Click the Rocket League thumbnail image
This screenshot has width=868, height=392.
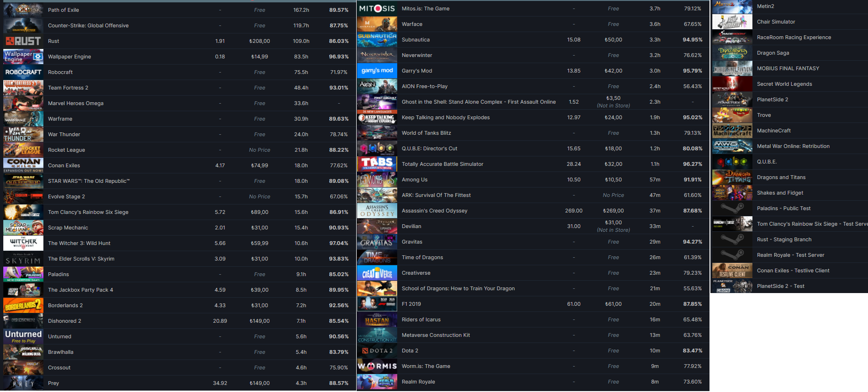point(23,150)
